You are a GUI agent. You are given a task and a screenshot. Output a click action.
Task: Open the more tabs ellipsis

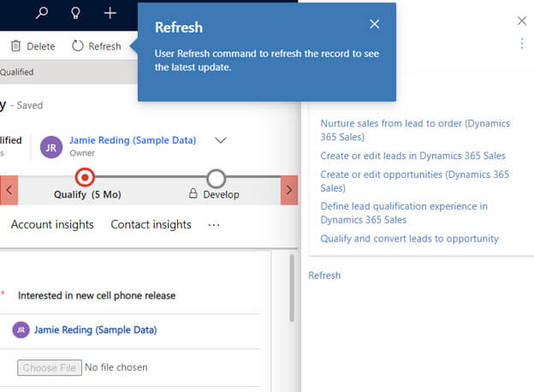(214, 225)
